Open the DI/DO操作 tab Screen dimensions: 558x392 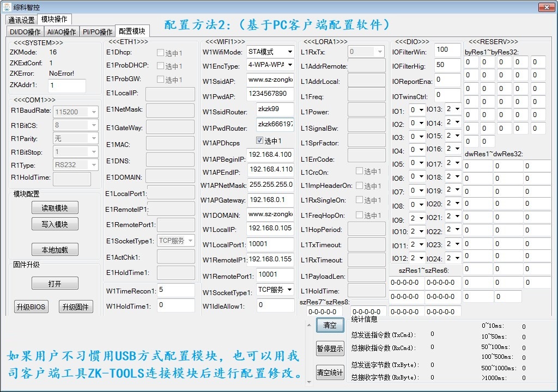pos(25,32)
